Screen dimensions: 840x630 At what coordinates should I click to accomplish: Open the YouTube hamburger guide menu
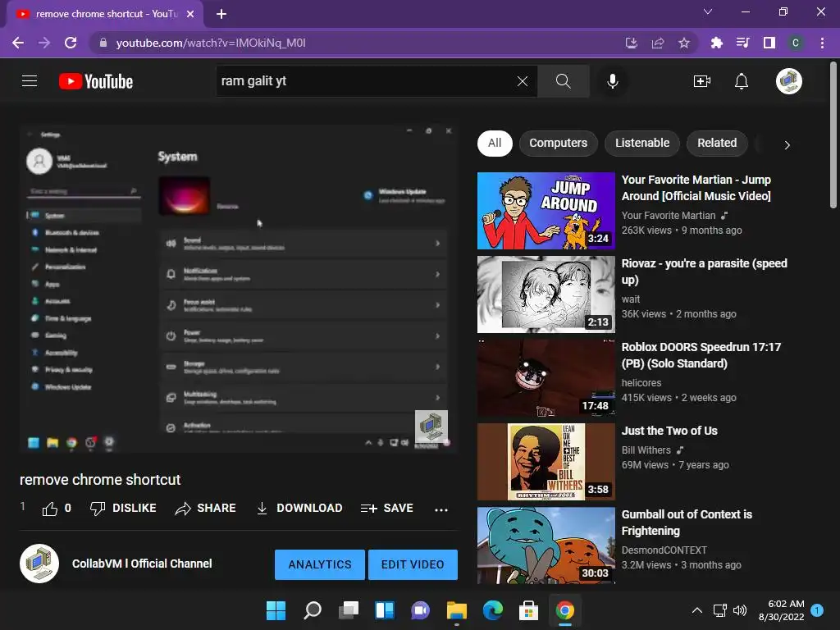click(30, 81)
